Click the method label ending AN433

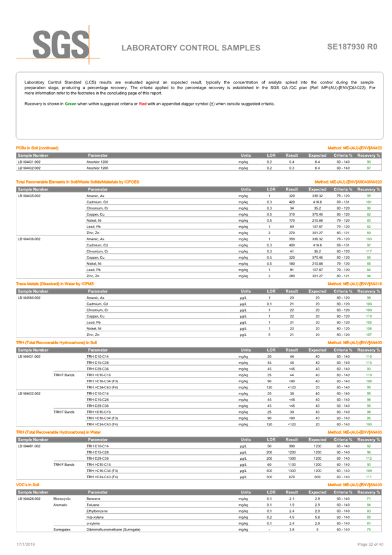click(355, 485)
